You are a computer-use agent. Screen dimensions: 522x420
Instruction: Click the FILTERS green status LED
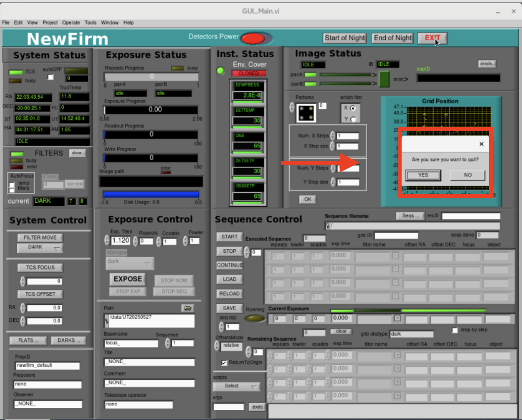[x=17, y=154]
